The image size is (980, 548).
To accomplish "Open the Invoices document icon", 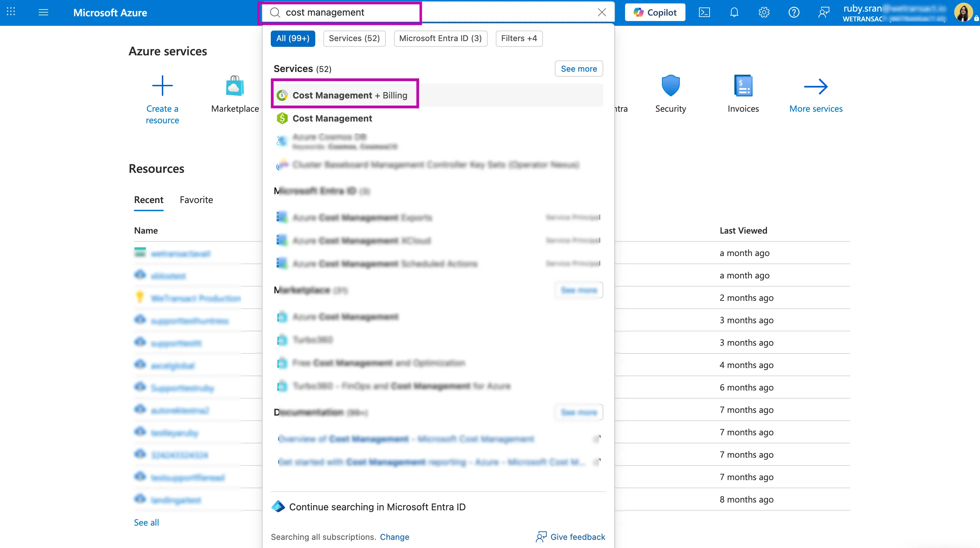I will tap(743, 86).
